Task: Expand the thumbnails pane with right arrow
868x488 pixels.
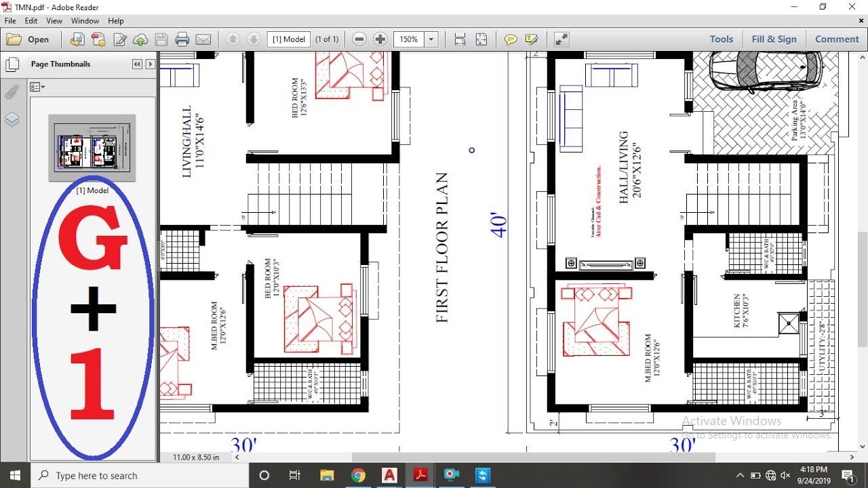Action: click(x=151, y=64)
